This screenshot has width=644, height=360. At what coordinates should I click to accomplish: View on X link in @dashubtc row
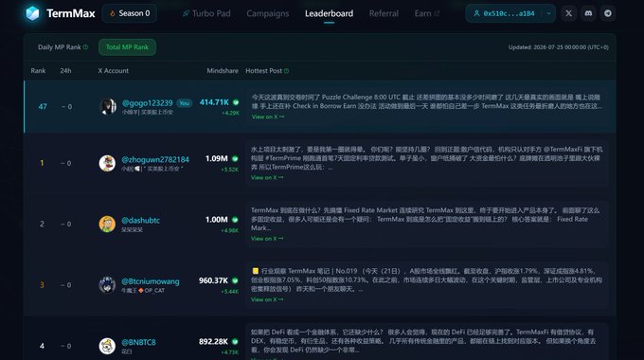267,239
